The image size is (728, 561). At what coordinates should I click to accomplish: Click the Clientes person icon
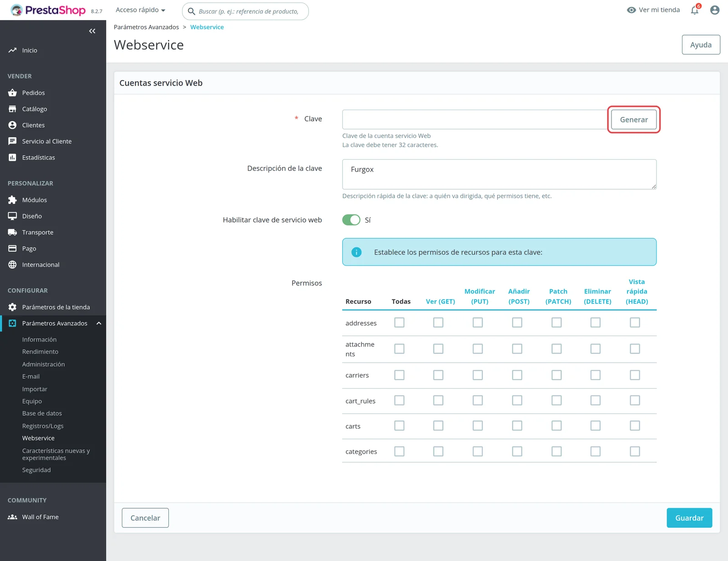[12, 125]
